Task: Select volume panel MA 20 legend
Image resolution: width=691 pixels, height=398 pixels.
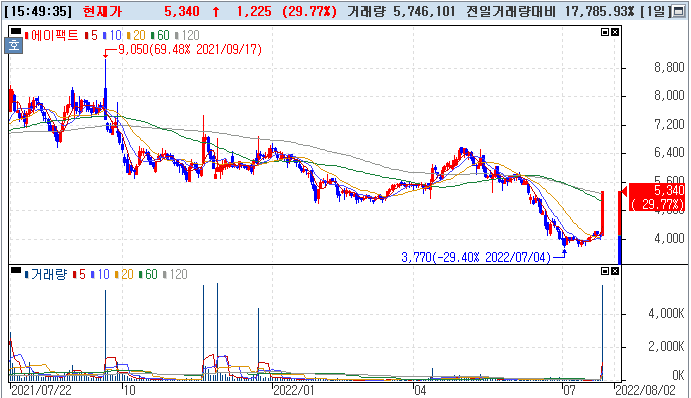Action: click(124, 274)
